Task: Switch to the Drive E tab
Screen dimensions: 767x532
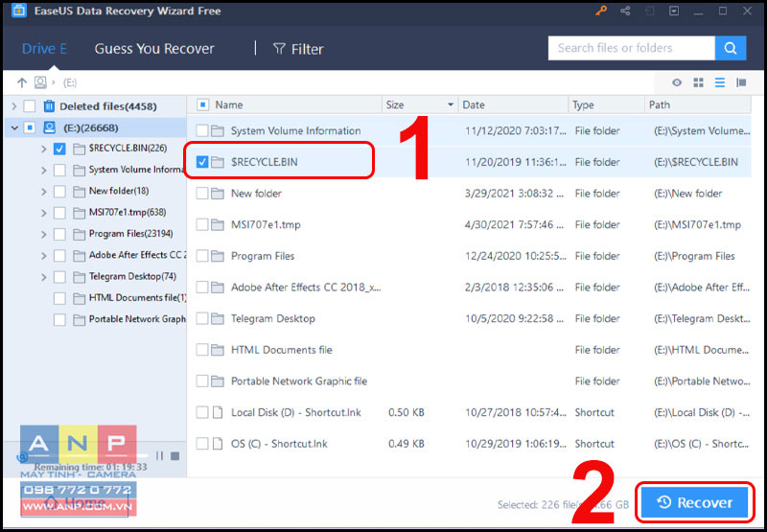Action: point(44,49)
